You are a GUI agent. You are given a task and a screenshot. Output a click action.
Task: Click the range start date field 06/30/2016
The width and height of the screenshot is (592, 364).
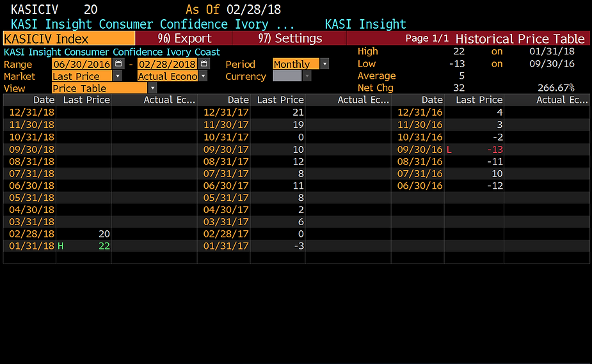pos(82,64)
